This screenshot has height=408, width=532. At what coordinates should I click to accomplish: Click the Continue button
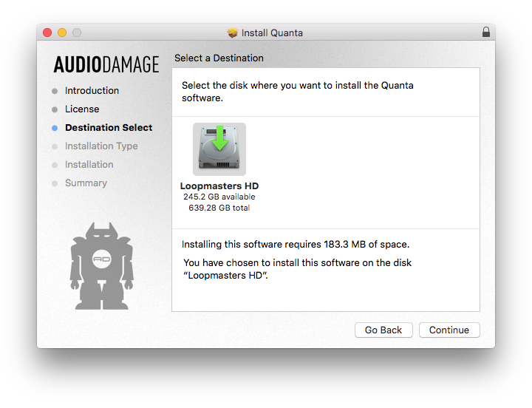pyautogui.click(x=449, y=330)
